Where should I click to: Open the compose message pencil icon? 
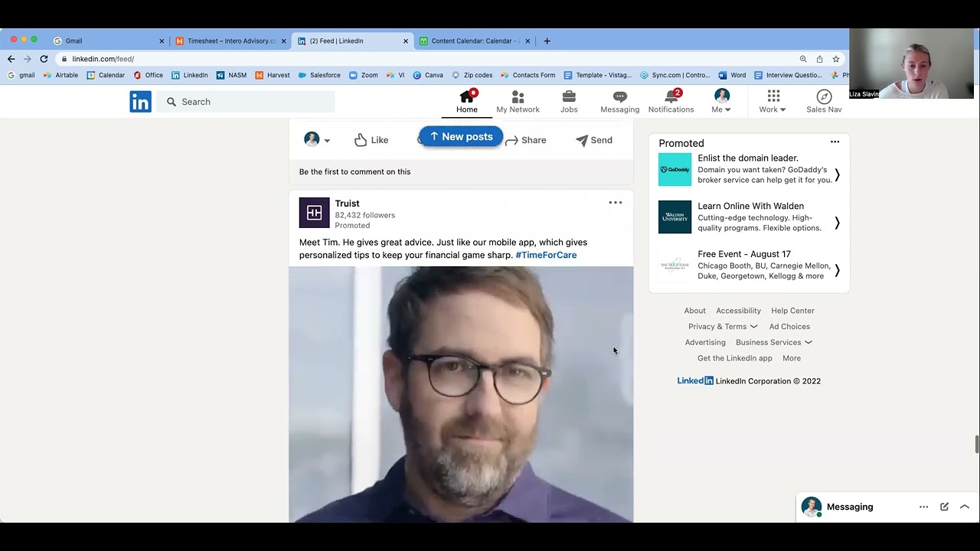coord(944,506)
